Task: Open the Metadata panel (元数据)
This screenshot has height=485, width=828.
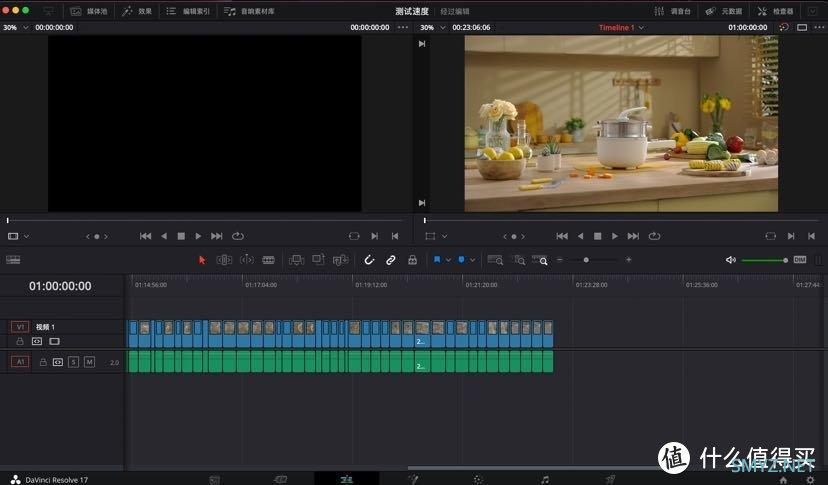Action: coord(724,11)
